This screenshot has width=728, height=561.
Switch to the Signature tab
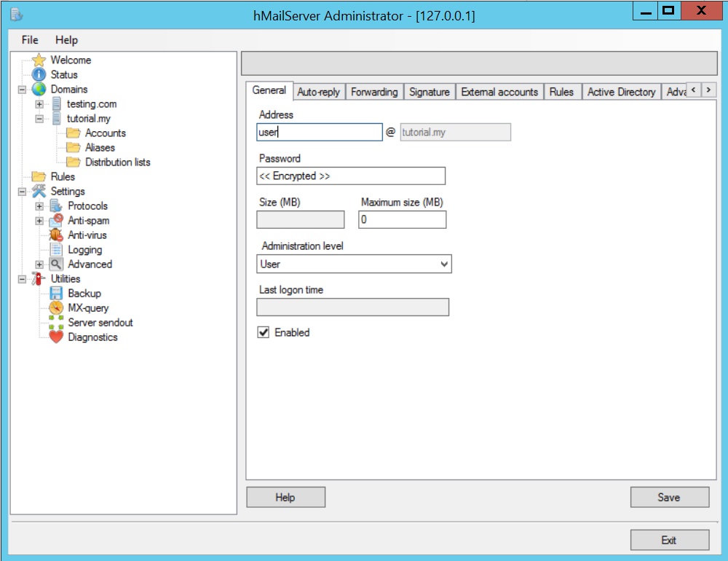tap(430, 92)
